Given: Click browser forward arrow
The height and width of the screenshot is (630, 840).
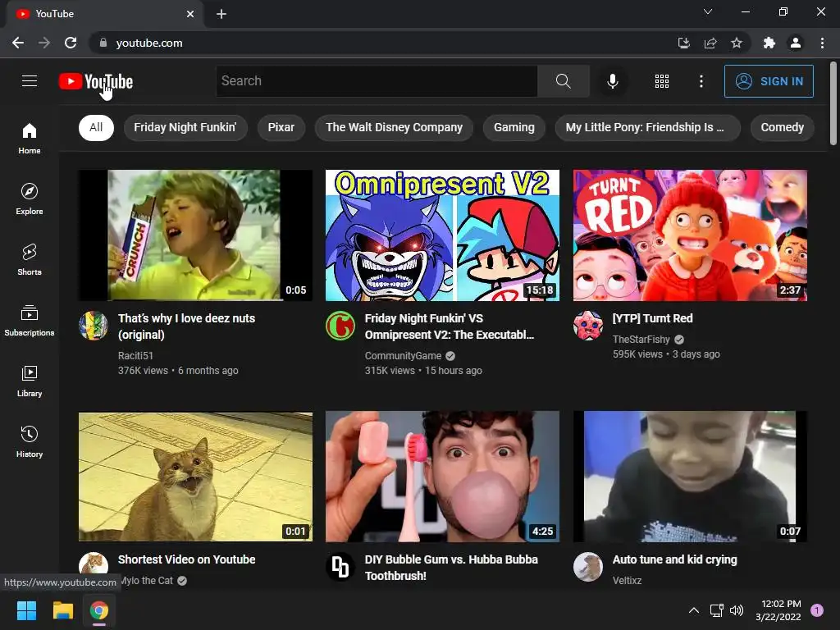Looking at the screenshot, I should [x=44, y=43].
